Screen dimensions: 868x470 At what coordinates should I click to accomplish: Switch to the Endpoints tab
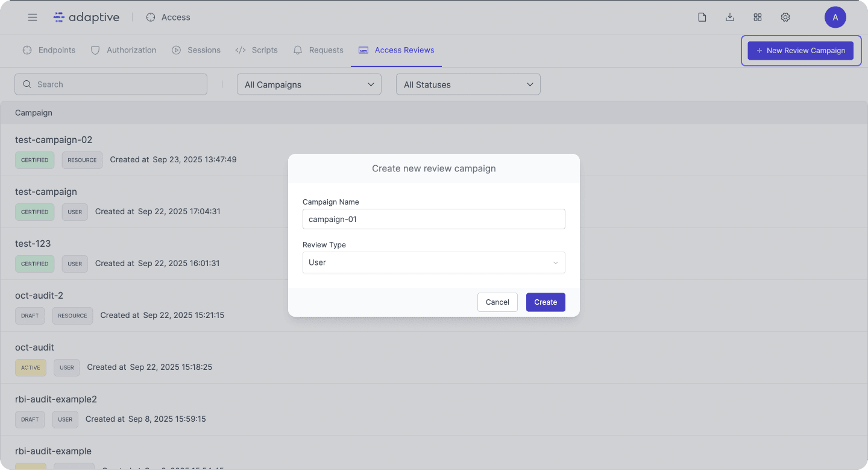point(49,50)
